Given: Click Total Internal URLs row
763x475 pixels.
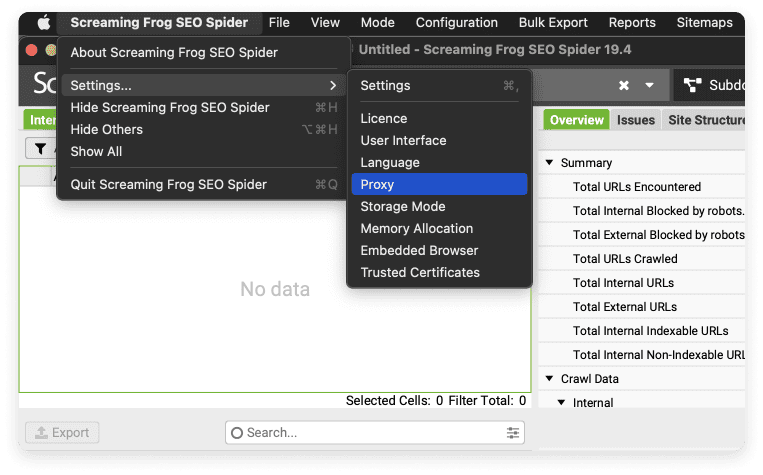Looking at the screenshot, I should (x=641, y=283).
